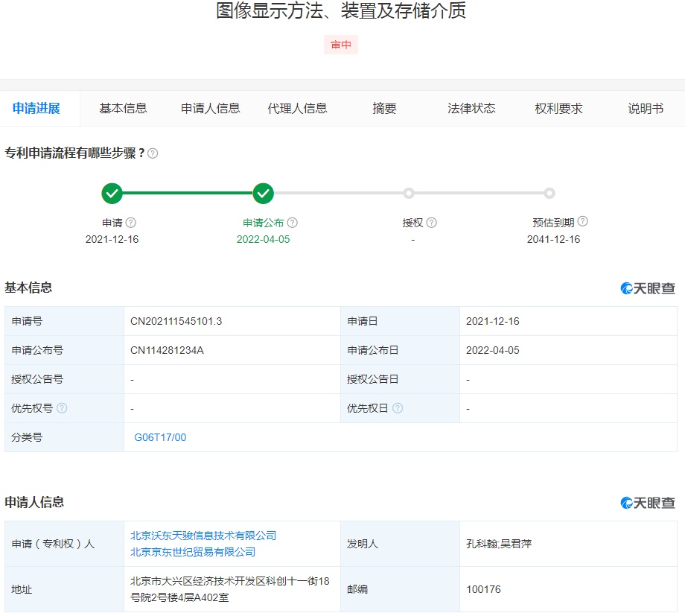This screenshot has height=616, width=685.
Task: Click the 邮编 label
Action: coord(357,589)
